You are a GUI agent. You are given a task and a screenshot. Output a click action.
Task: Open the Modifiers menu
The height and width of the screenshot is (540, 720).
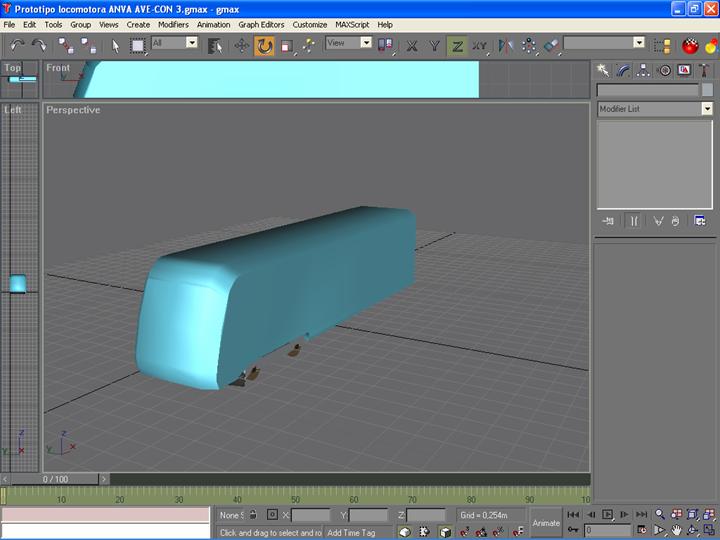point(173,24)
